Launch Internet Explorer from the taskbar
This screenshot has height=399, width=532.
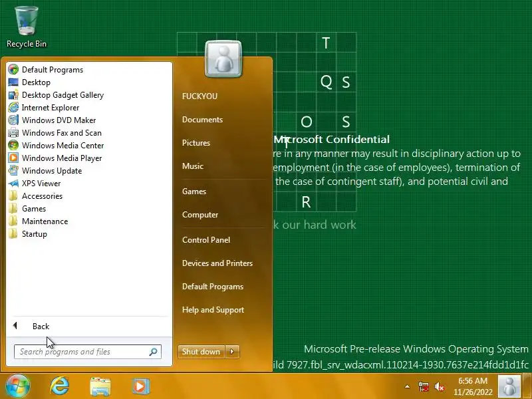click(59, 386)
